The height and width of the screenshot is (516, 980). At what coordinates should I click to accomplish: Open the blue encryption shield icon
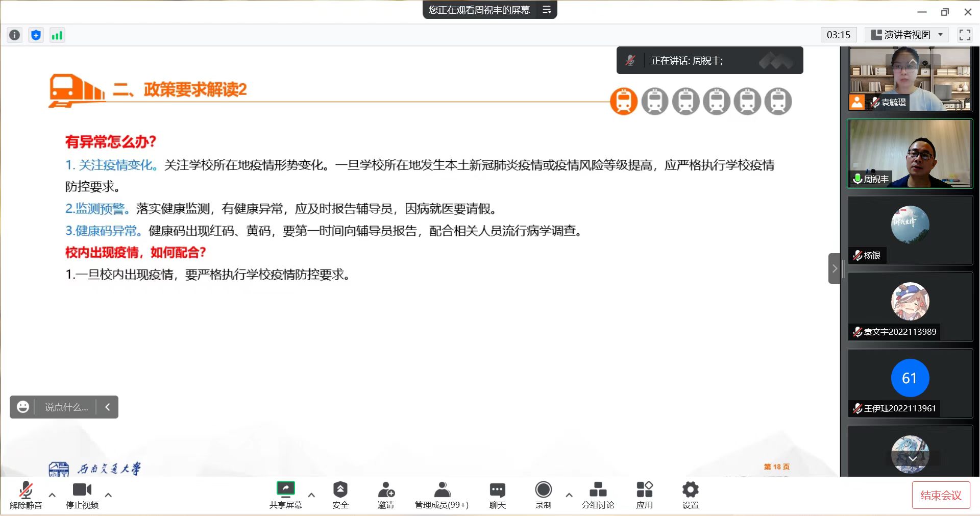pyautogui.click(x=36, y=35)
